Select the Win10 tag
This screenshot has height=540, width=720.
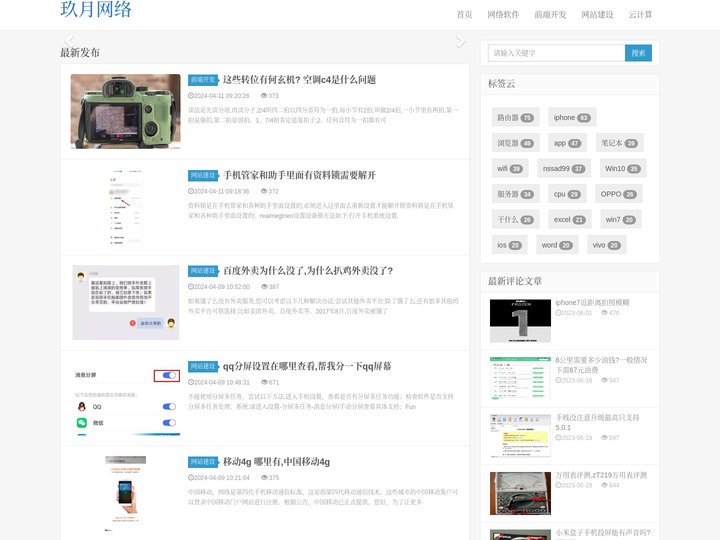[x=623, y=169]
